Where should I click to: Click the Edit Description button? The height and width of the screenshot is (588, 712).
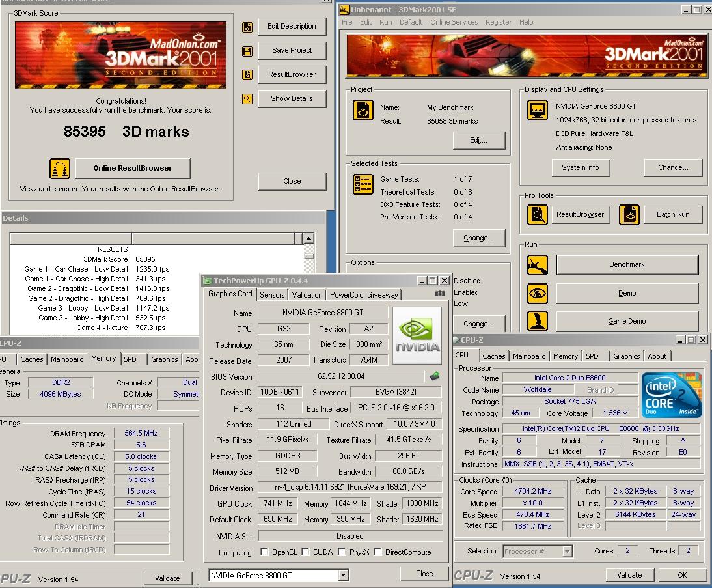(x=292, y=26)
